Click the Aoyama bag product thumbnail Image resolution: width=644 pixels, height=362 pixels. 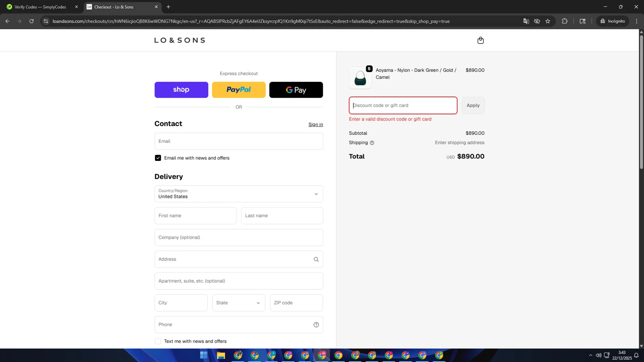360,78
